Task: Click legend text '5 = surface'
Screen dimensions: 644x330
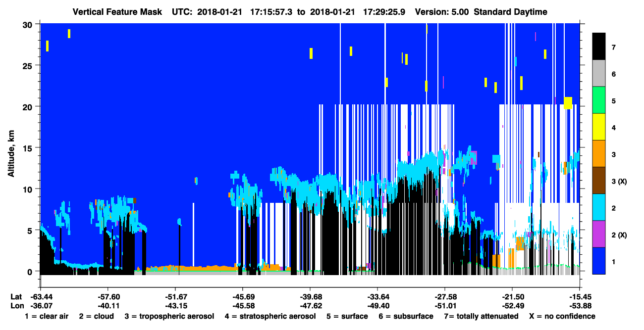Action: [x=347, y=316]
